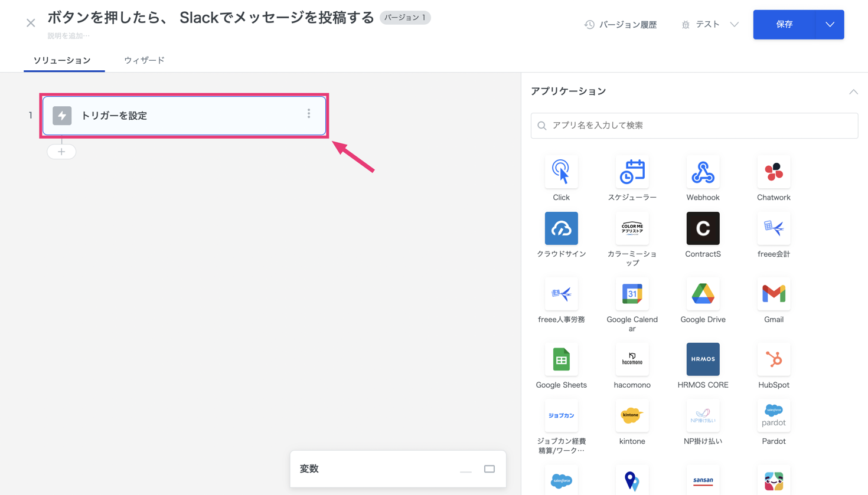Select the Gmail app icon
The image size is (868, 495).
pyautogui.click(x=774, y=294)
